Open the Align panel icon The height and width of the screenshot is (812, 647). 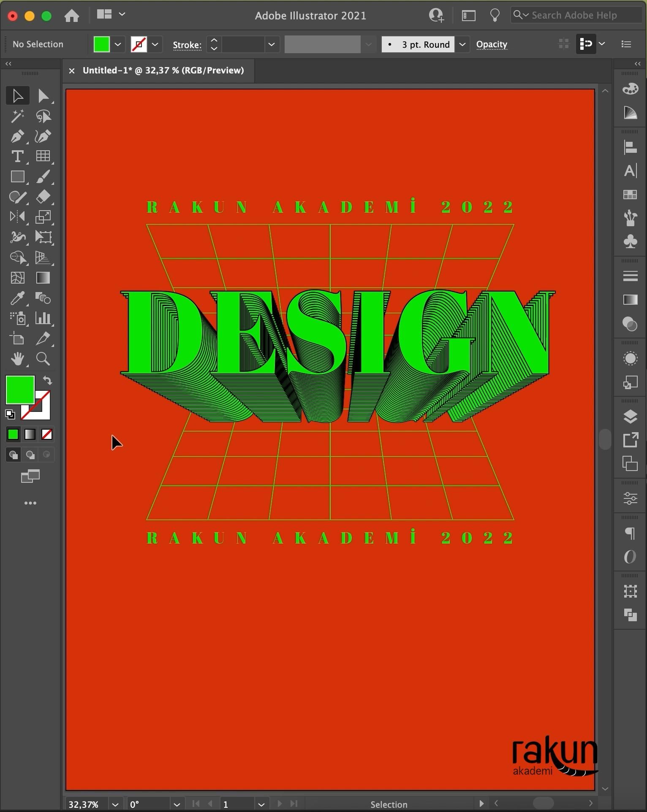point(630,148)
